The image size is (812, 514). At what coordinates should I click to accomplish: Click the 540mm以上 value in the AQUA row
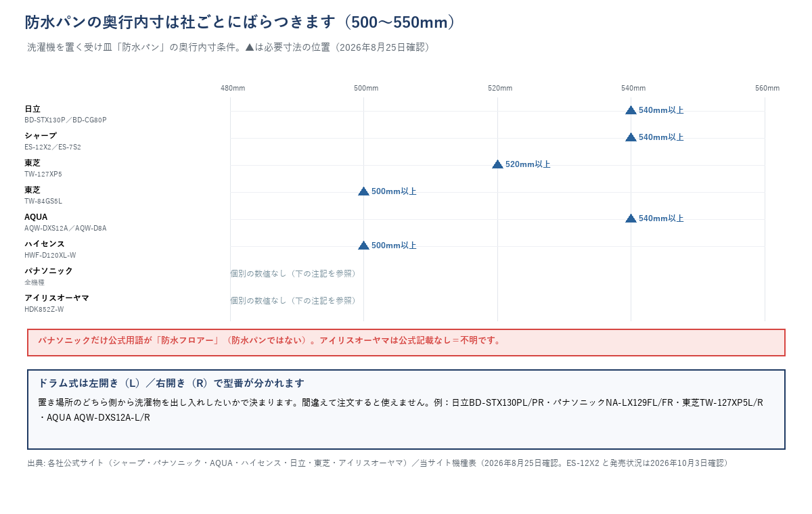tap(661, 218)
